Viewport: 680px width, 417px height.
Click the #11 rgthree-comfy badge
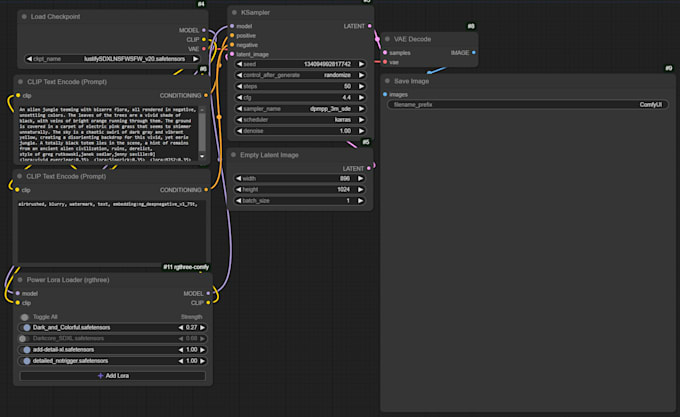186,267
